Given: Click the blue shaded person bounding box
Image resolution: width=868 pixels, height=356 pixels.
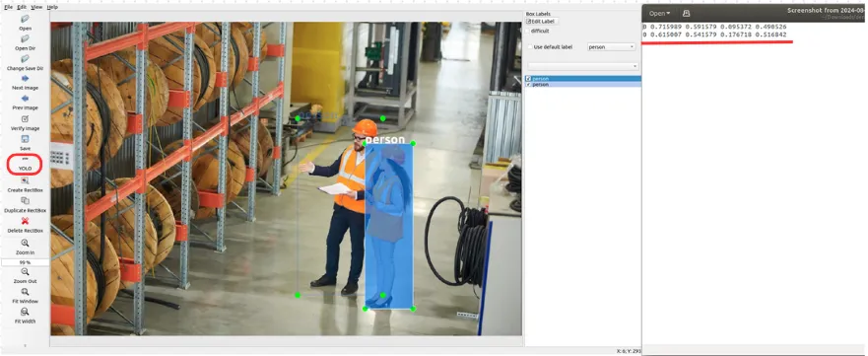Looking at the screenshot, I should (x=389, y=226).
